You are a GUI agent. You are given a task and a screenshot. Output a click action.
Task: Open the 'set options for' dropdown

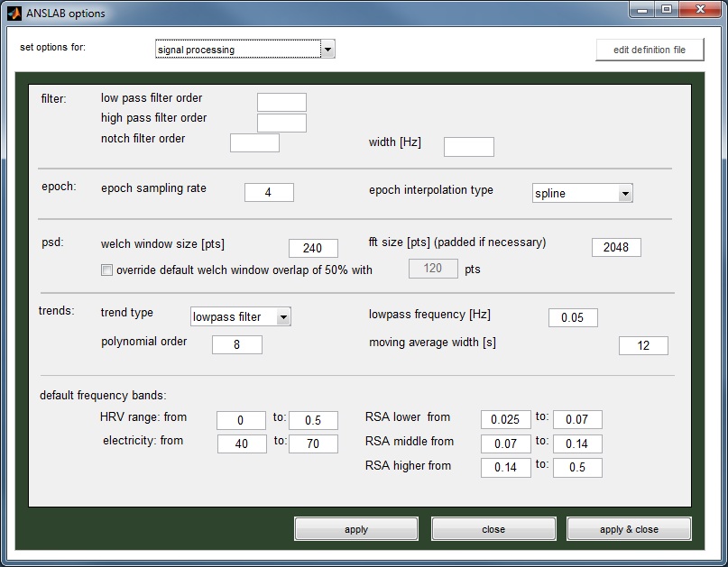coord(244,50)
